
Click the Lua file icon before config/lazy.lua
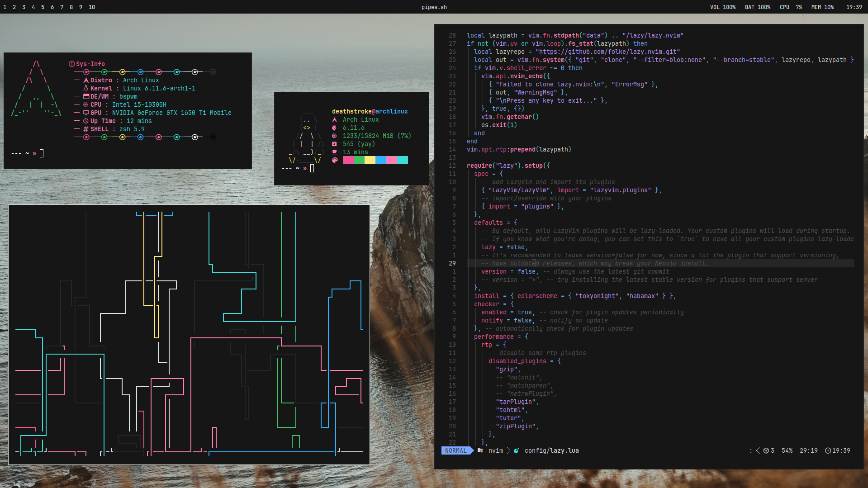pos(516,450)
